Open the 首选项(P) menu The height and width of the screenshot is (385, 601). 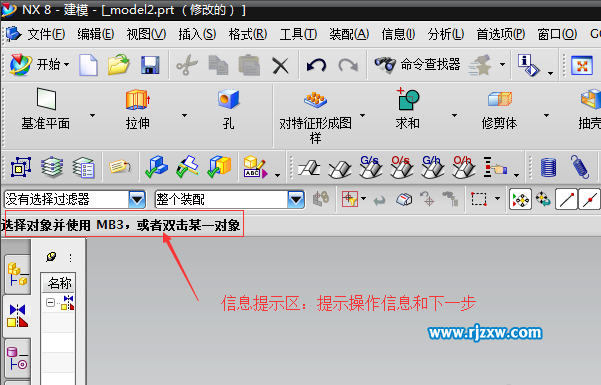tap(501, 35)
